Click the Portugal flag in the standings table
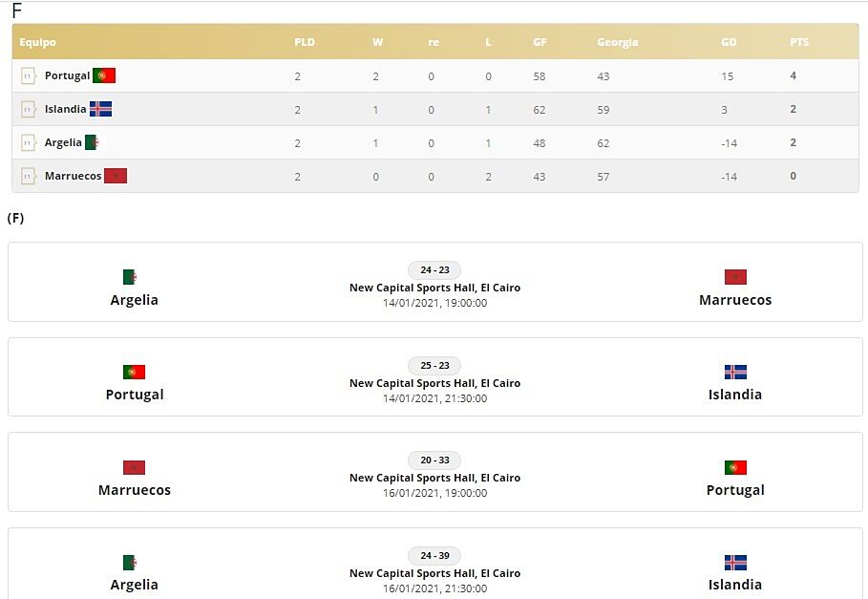Image resolution: width=868 pixels, height=599 pixels. click(x=104, y=75)
